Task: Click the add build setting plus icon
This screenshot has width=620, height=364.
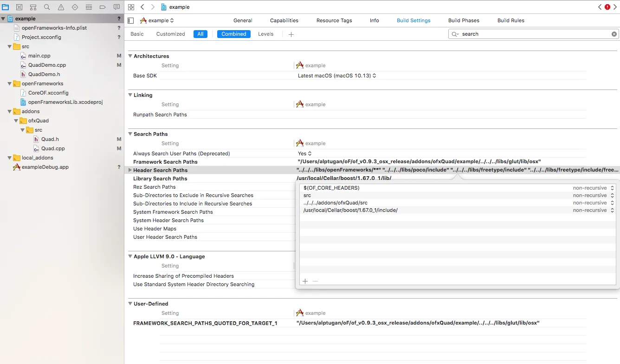Action: 291,34
